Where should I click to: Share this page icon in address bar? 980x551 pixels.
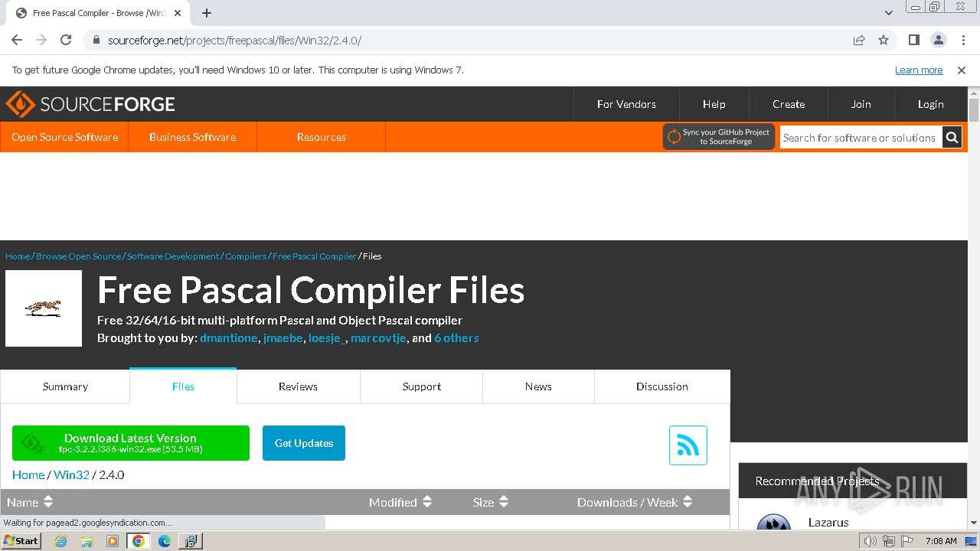point(859,40)
